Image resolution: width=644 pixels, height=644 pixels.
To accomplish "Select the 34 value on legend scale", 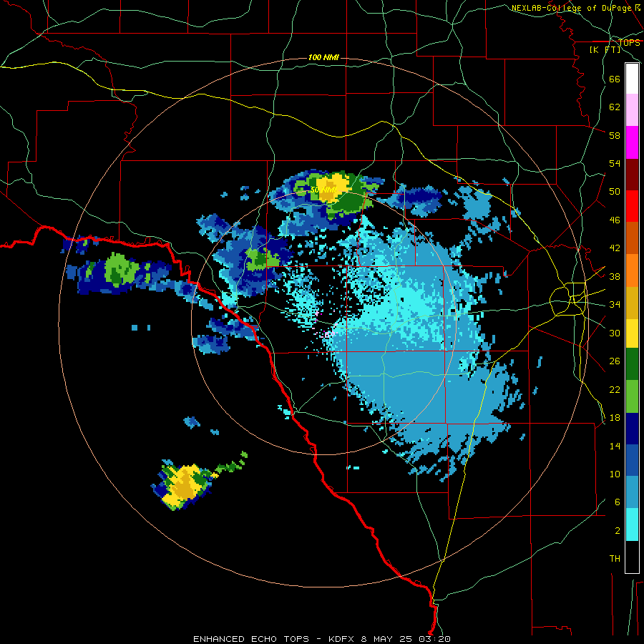I will pos(615,305).
